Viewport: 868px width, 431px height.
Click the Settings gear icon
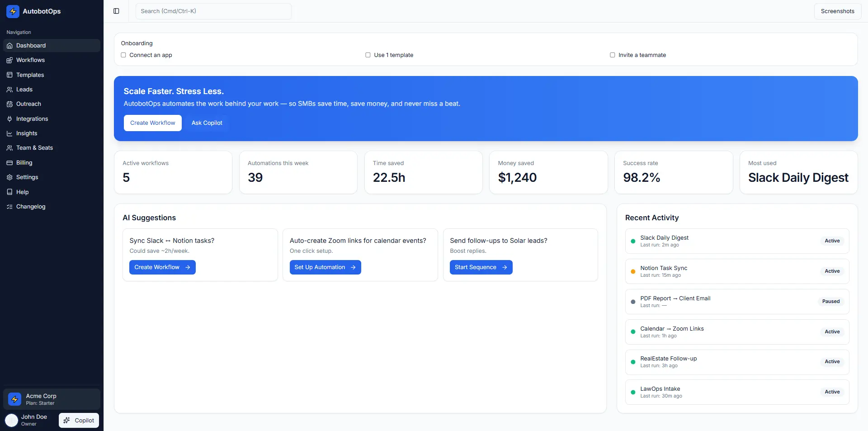tap(9, 177)
